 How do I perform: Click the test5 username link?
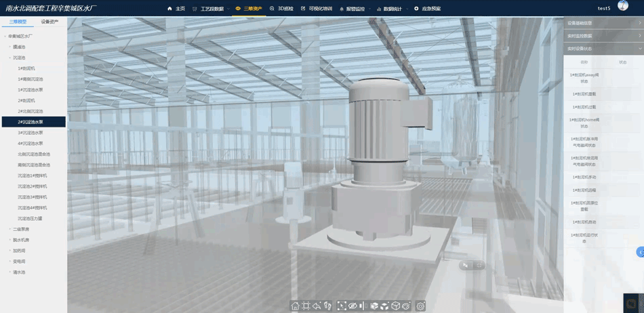(604, 8)
